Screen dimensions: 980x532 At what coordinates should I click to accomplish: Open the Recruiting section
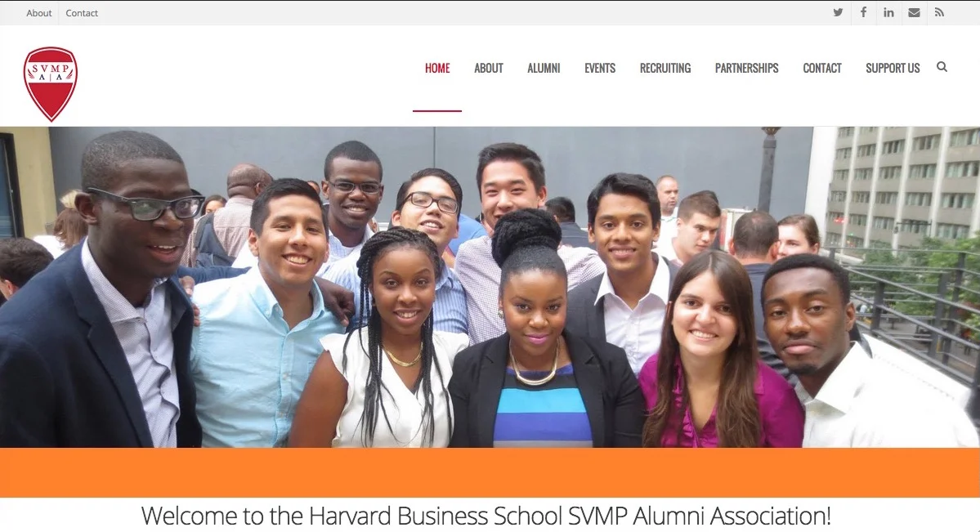[665, 68]
